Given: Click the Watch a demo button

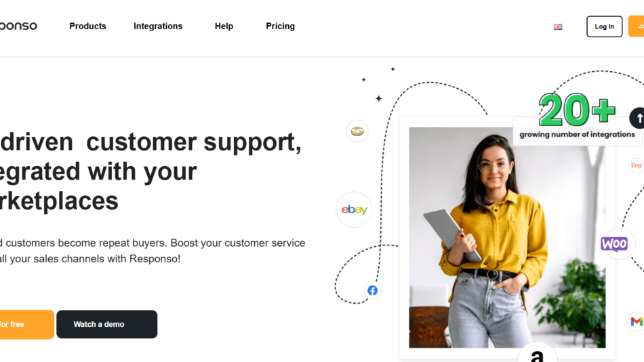Looking at the screenshot, I should 107,324.
